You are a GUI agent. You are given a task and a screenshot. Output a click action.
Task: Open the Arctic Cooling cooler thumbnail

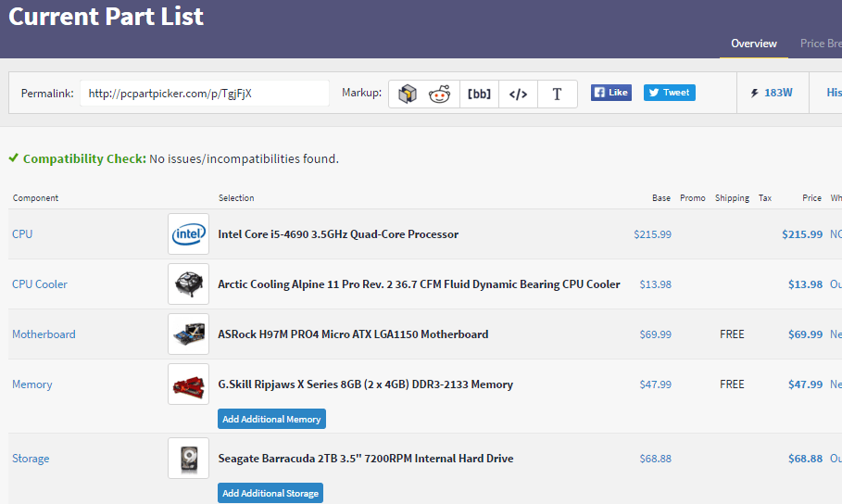188,283
